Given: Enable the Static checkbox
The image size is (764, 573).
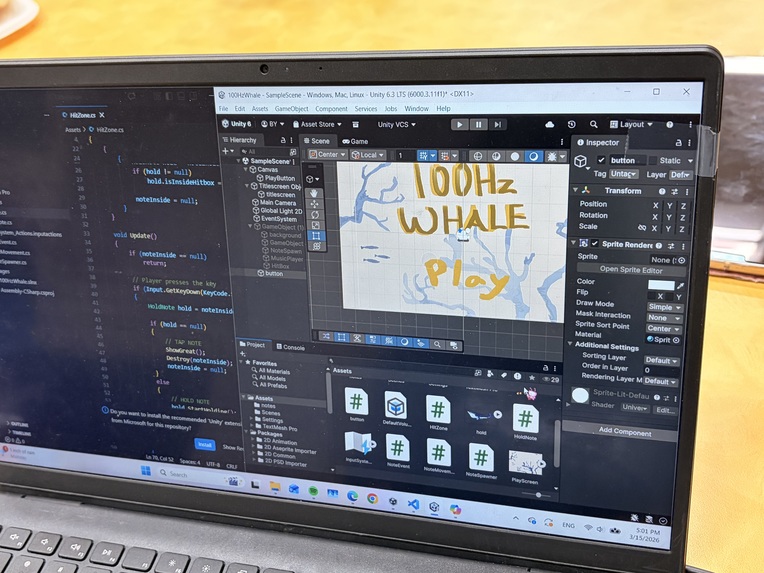Looking at the screenshot, I should click(x=652, y=161).
